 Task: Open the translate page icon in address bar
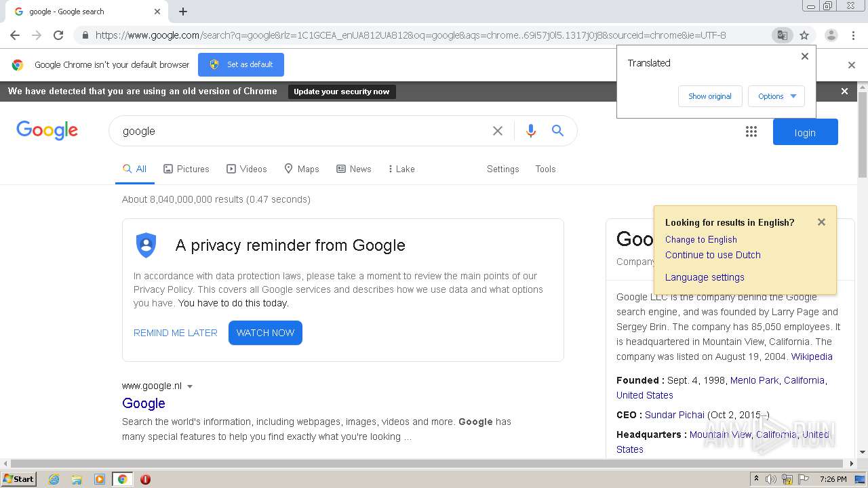coord(782,35)
